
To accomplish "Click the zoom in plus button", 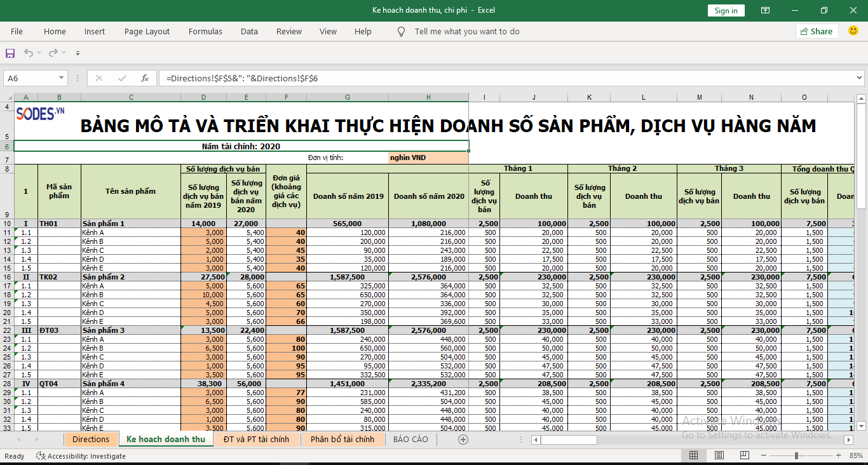I will [x=839, y=455].
